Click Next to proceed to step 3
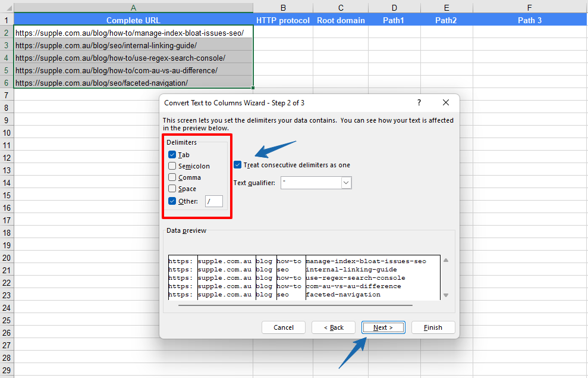This screenshot has height=378, width=588. click(383, 327)
